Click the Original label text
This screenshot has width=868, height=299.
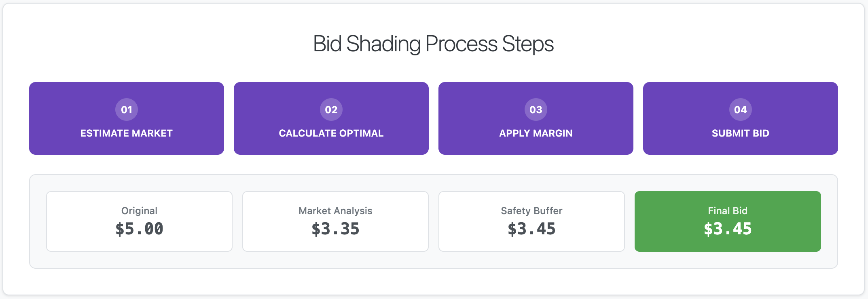click(x=139, y=211)
